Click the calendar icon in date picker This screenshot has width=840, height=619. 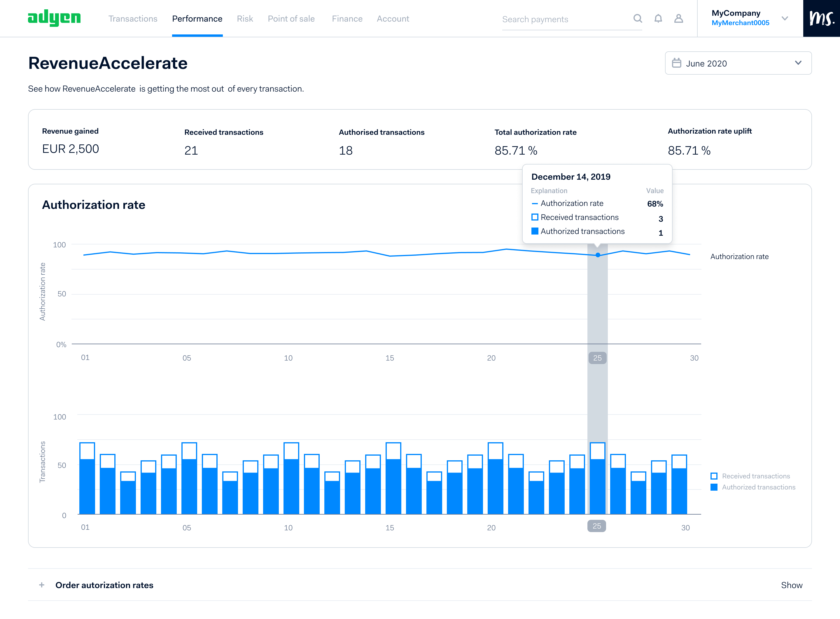(677, 63)
